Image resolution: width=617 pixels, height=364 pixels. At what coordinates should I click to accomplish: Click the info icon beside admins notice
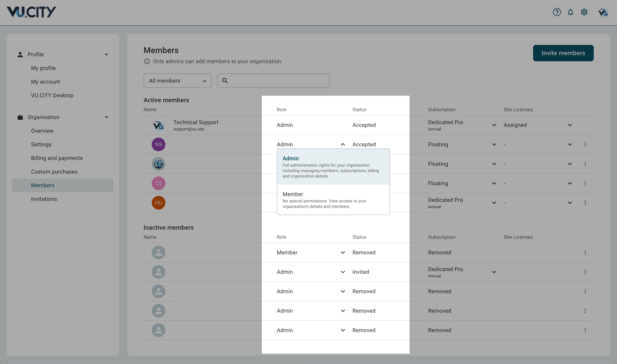coord(147,61)
